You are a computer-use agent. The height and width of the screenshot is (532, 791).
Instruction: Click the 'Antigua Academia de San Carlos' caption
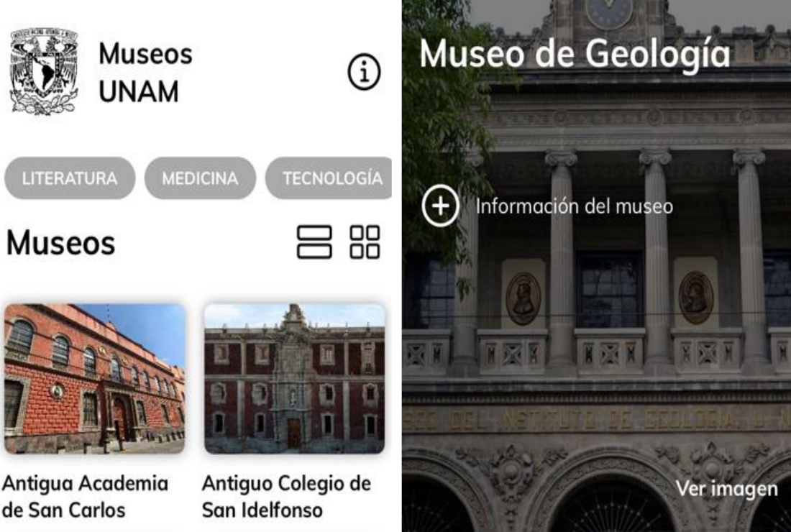(x=85, y=497)
